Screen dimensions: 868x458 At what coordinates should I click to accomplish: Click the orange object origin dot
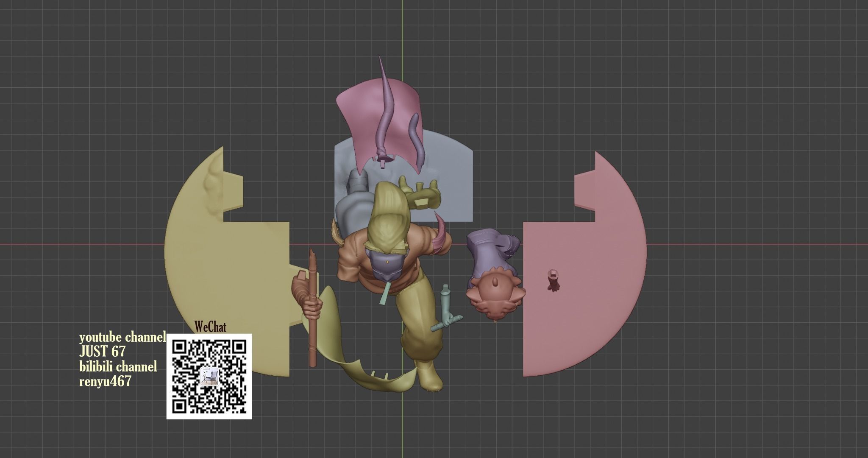tap(387, 262)
